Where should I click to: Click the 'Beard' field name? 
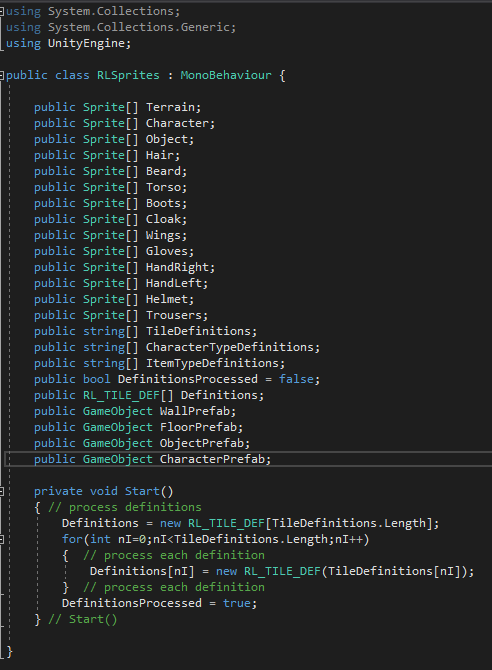point(164,171)
